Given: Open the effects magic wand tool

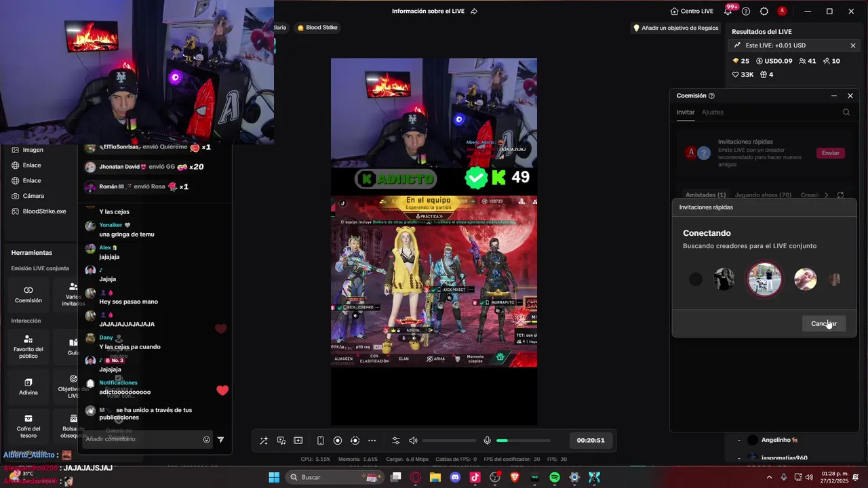Looking at the screenshot, I should click(264, 441).
